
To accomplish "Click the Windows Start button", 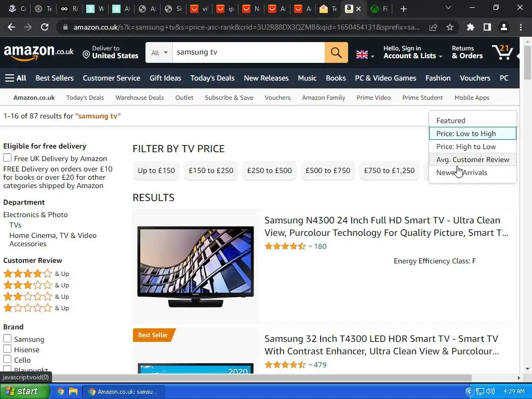I will click(x=24, y=392).
